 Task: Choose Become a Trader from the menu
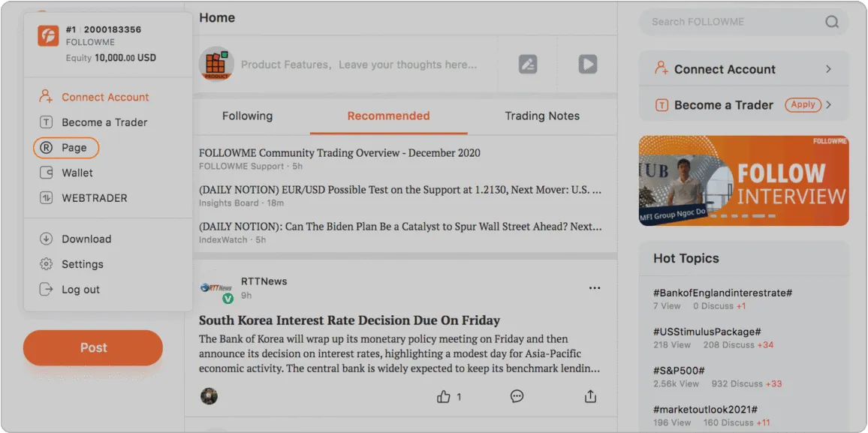pyautogui.click(x=104, y=122)
